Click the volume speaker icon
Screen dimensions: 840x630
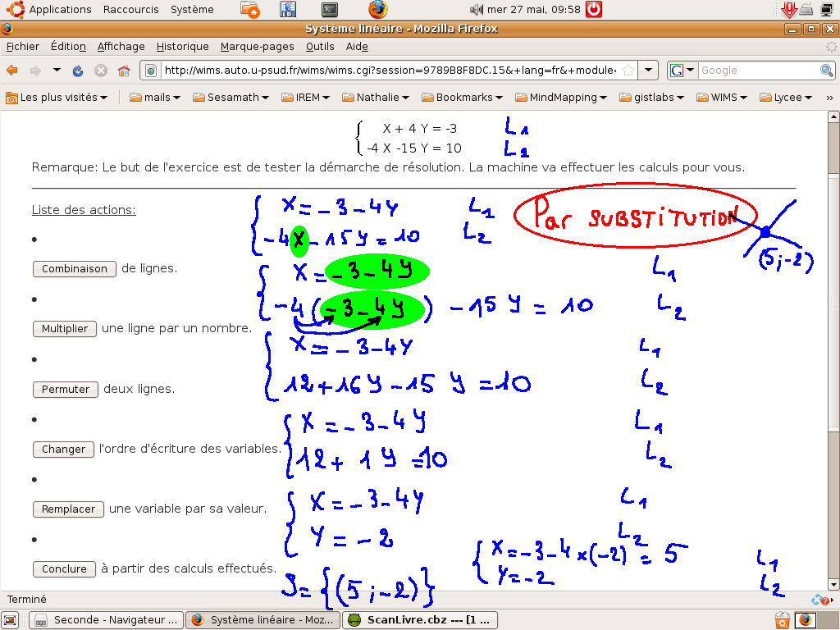pos(477,10)
